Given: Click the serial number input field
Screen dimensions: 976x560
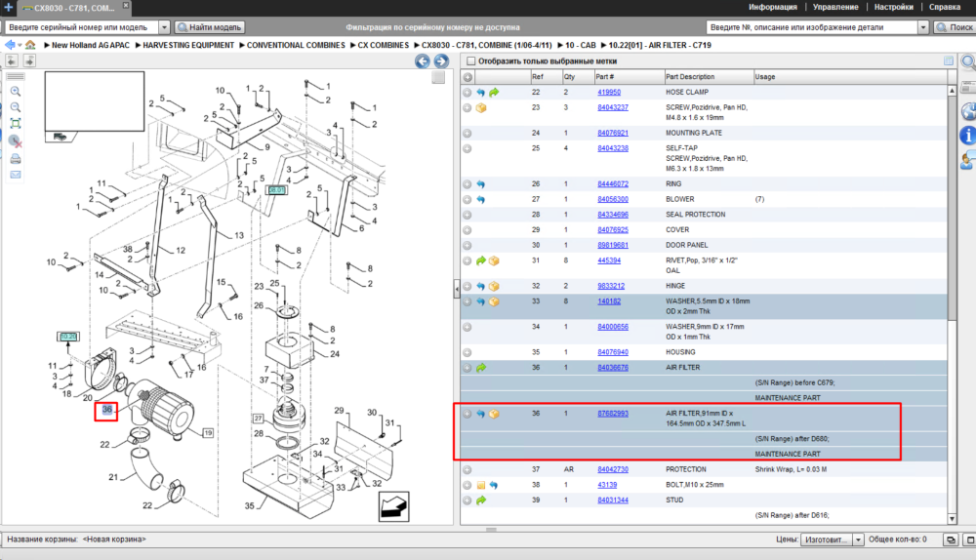Looking at the screenshot, I should (82, 27).
